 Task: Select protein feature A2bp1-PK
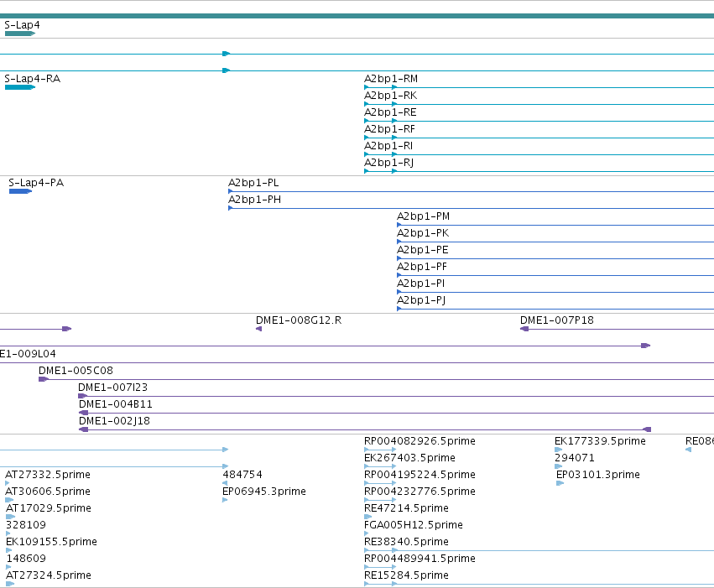(423, 233)
